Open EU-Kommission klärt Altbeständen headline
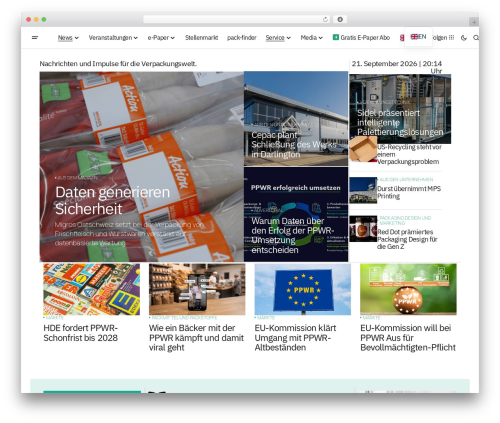Screen dimensions: 500x423 point(295,338)
